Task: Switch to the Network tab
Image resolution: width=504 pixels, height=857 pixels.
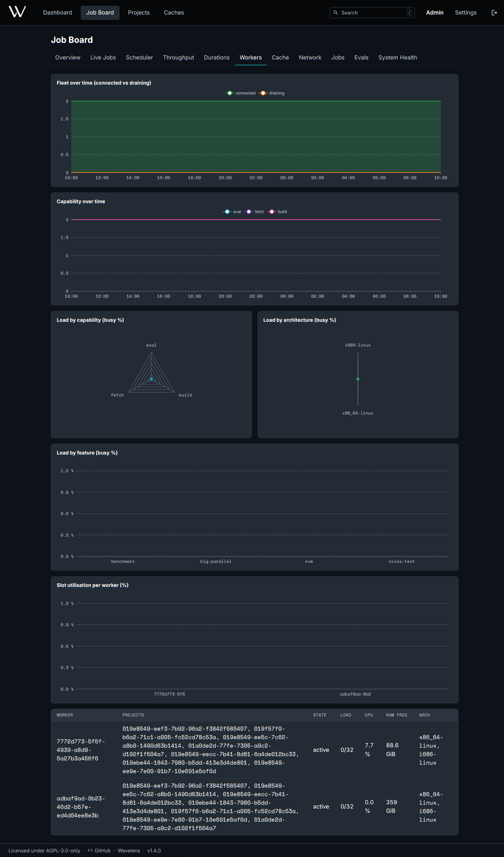Action: click(310, 58)
